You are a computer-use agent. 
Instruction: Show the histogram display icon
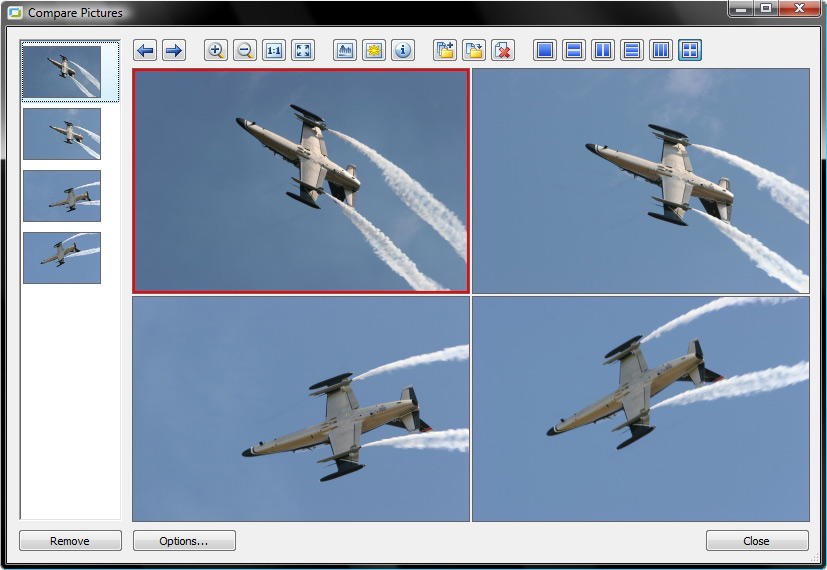coord(345,50)
